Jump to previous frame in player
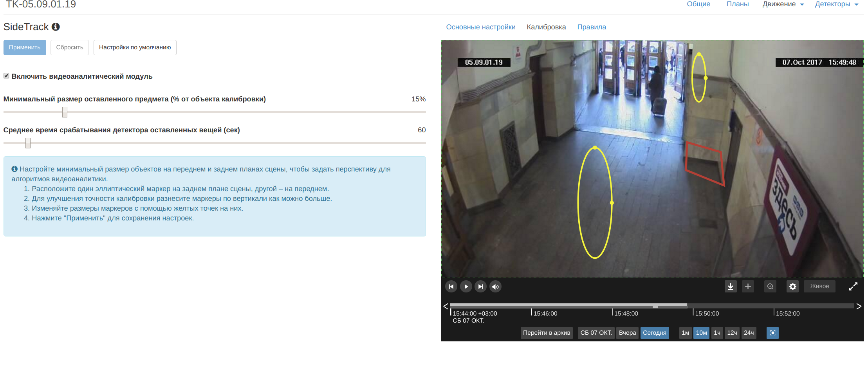The height and width of the screenshot is (368, 868). coord(451,287)
